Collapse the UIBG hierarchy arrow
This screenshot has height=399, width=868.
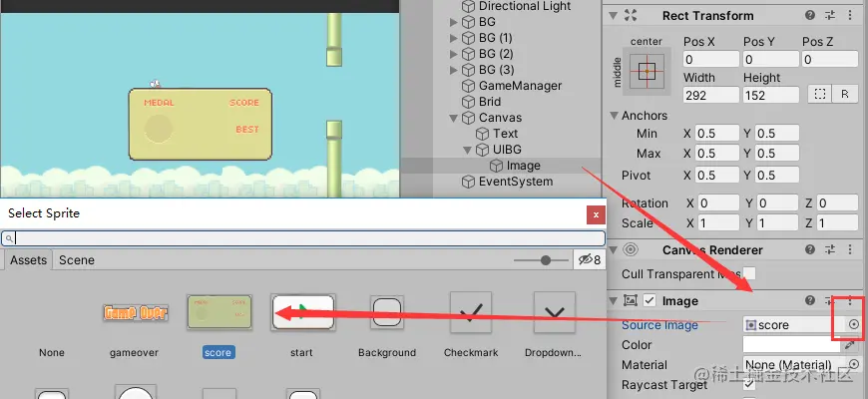(x=467, y=150)
